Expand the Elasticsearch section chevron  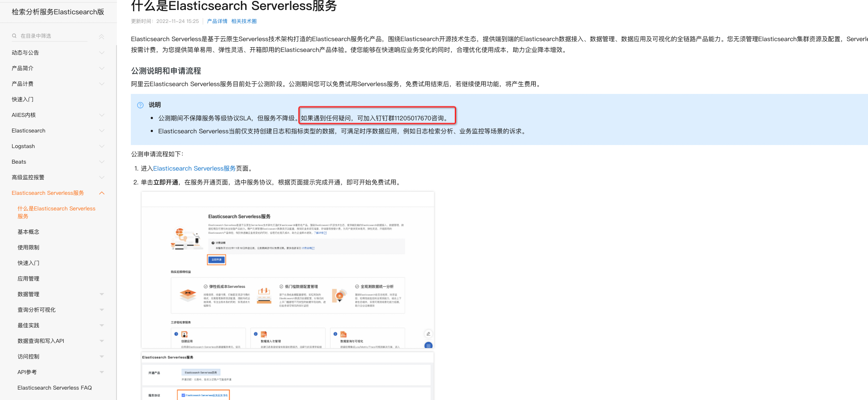coord(102,131)
